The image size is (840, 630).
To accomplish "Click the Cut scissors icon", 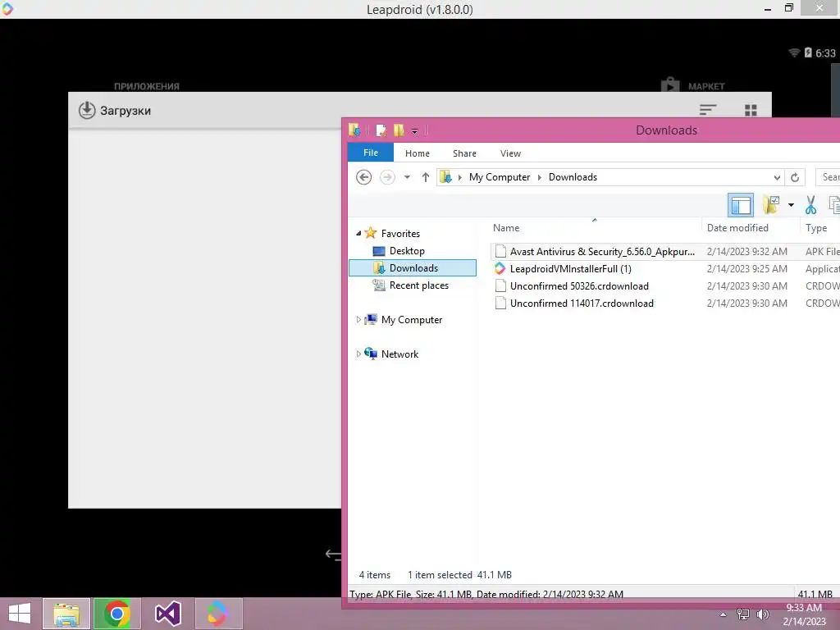I will pos(810,205).
